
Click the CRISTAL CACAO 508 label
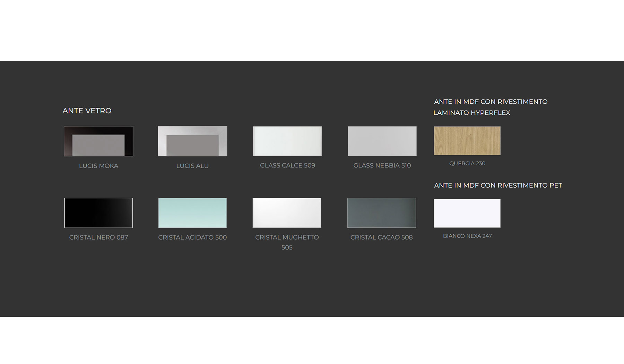[381, 237]
